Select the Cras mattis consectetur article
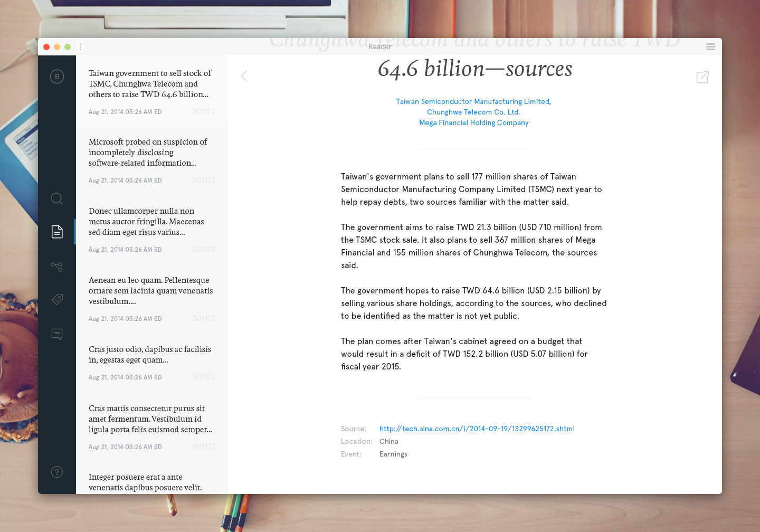 coord(152,427)
